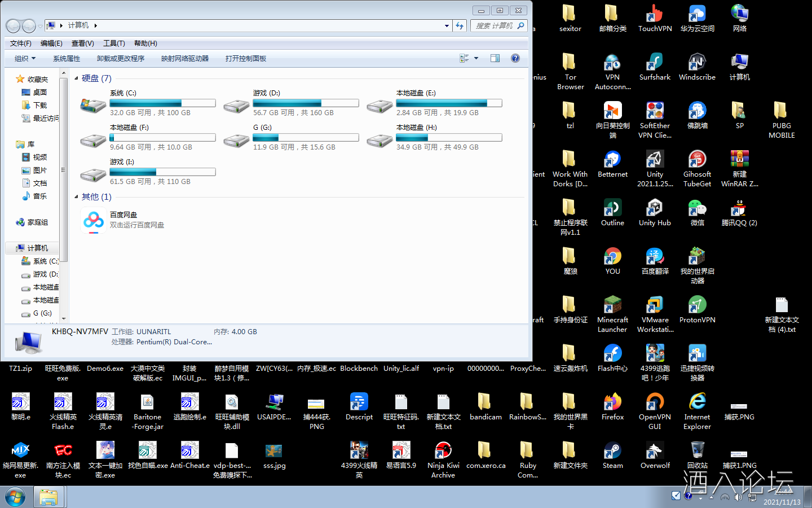Open the address bar history dropdown

tap(447, 25)
